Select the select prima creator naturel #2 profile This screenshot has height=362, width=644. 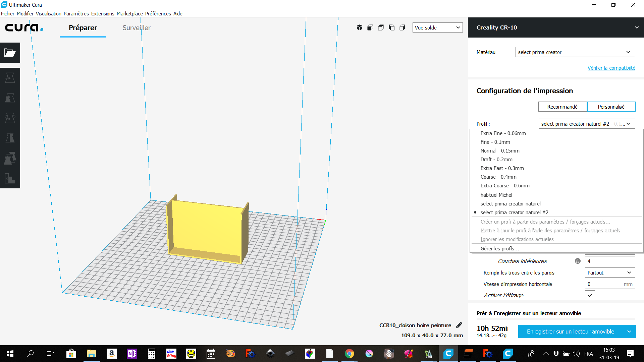(514, 213)
